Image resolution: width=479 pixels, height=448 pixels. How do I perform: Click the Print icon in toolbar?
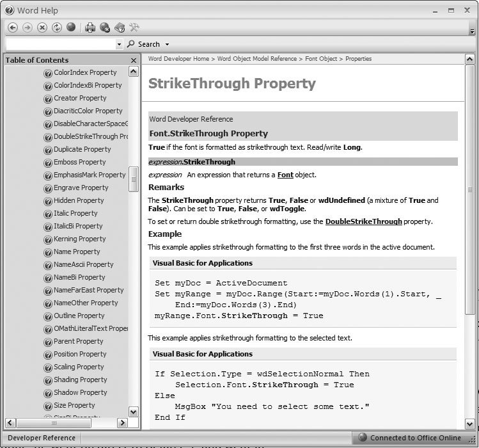[90, 28]
